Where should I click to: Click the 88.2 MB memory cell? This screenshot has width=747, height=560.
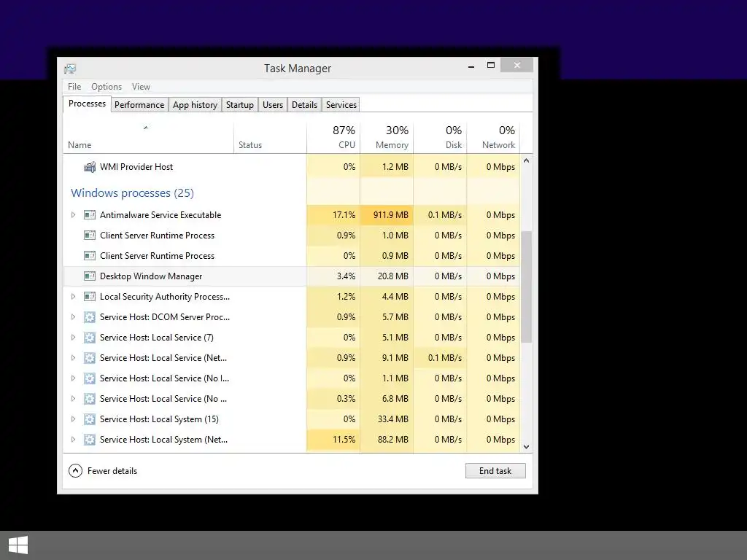387,440
